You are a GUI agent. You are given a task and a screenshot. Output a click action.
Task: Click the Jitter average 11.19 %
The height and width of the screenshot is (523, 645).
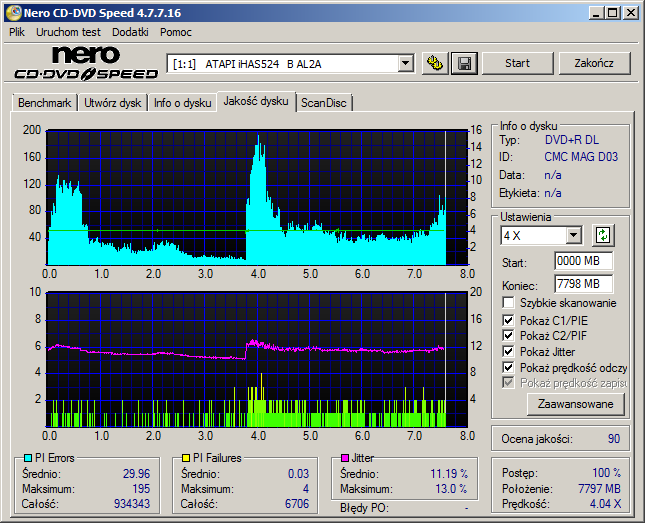click(x=449, y=474)
